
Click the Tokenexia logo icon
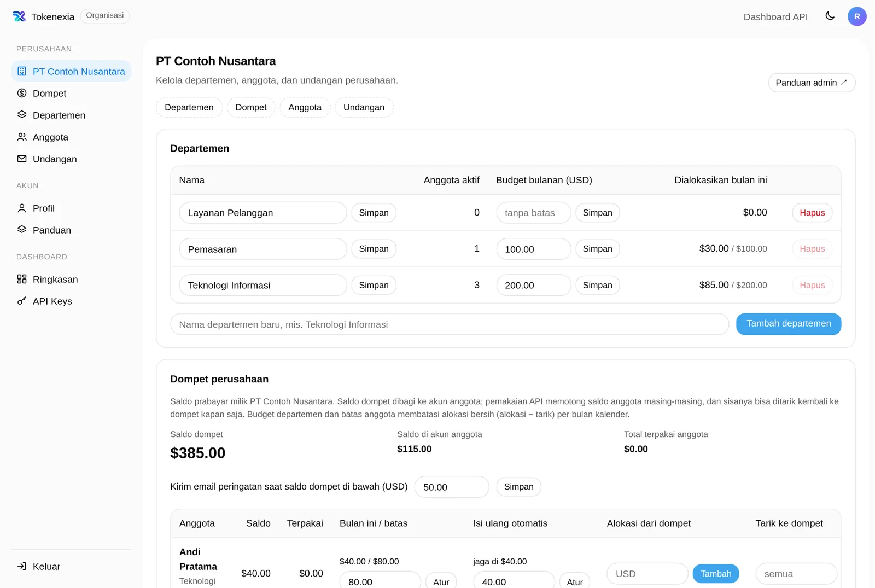tap(19, 16)
